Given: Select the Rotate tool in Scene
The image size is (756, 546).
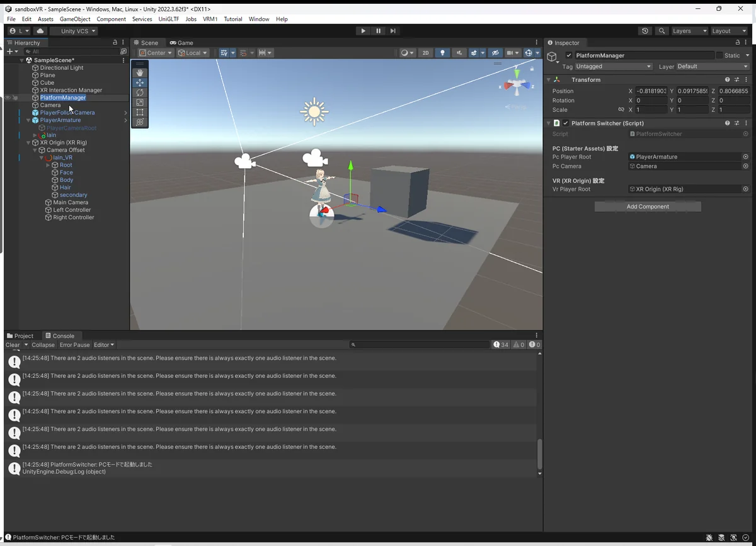Looking at the screenshot, I should click(x=140, y=93).
